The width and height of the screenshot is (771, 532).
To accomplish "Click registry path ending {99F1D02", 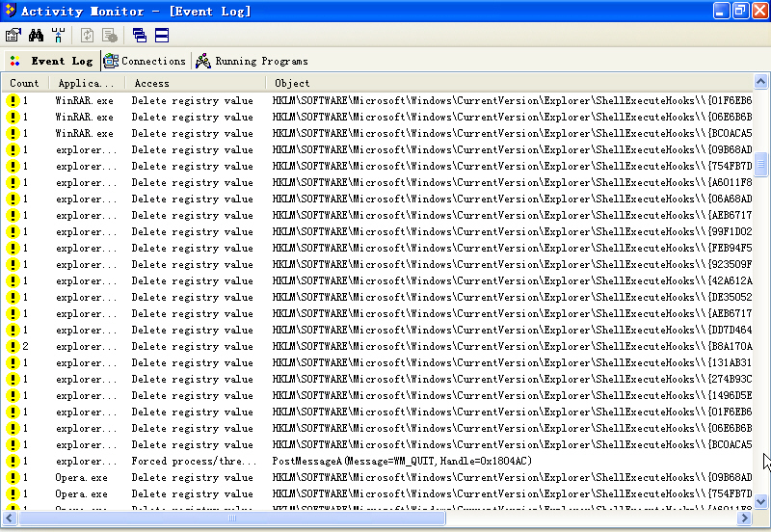I will 512,231.
